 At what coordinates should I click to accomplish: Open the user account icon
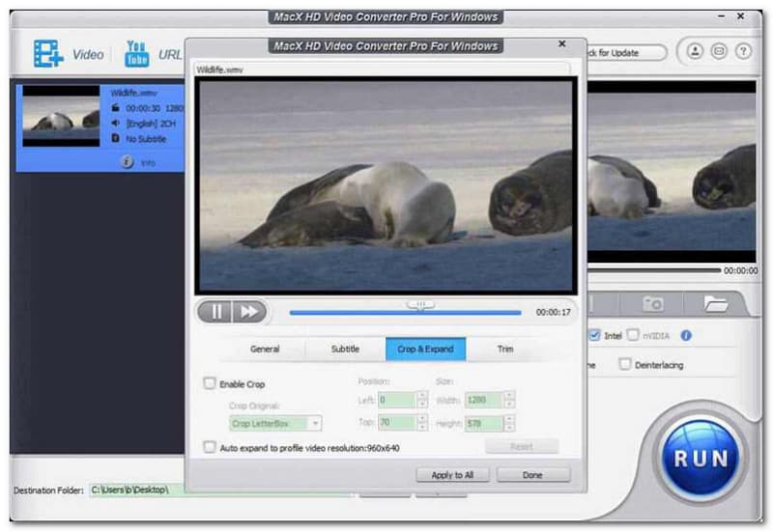[x=695, y=51]
